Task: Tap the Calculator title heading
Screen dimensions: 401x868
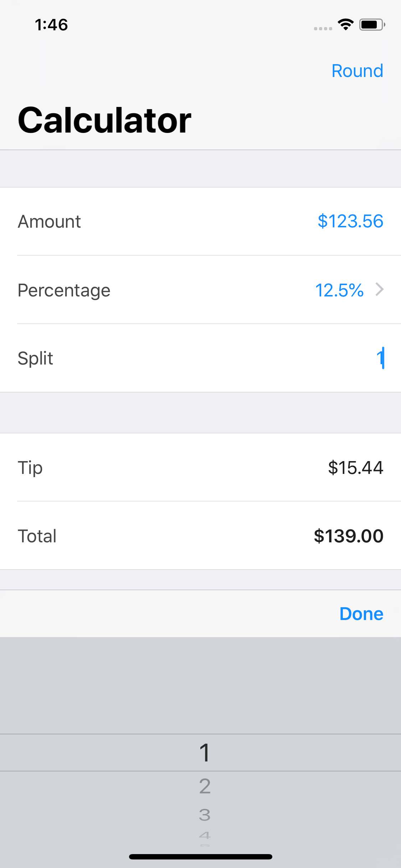Action: pos(104,120)
